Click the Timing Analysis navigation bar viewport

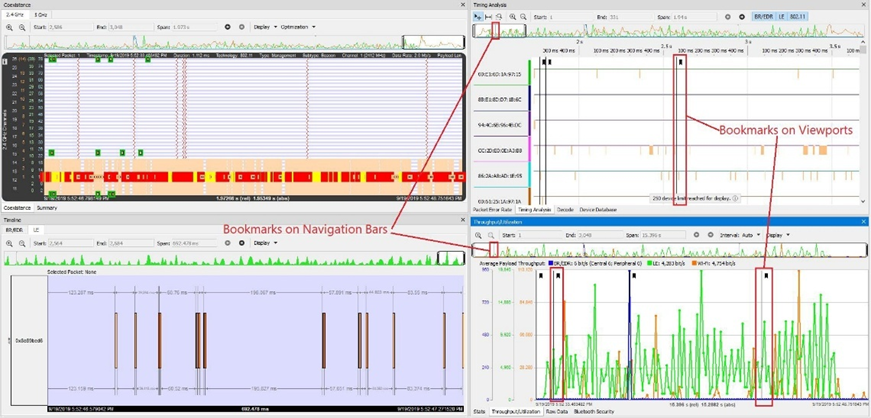tap(498, 31)
